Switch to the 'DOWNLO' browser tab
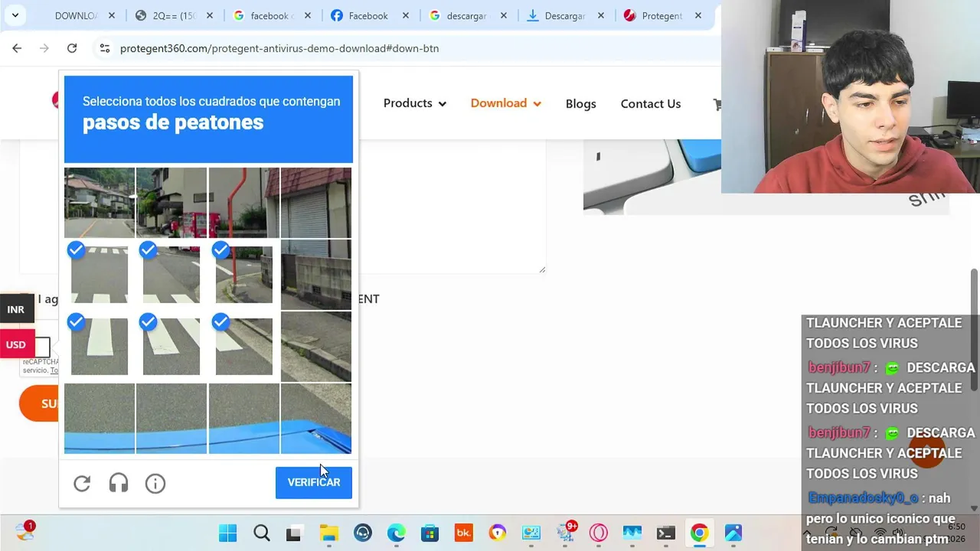Screen dimensions: 980x551 [75, 15]
